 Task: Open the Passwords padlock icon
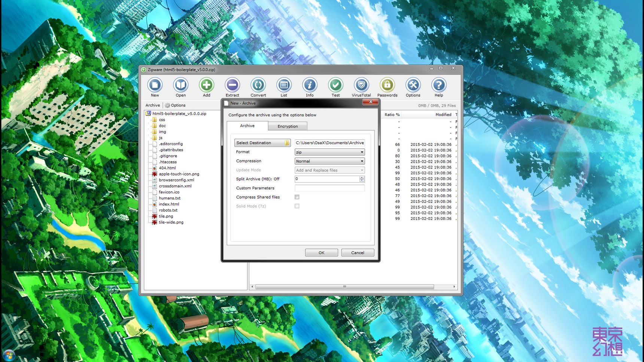(387, 85)
